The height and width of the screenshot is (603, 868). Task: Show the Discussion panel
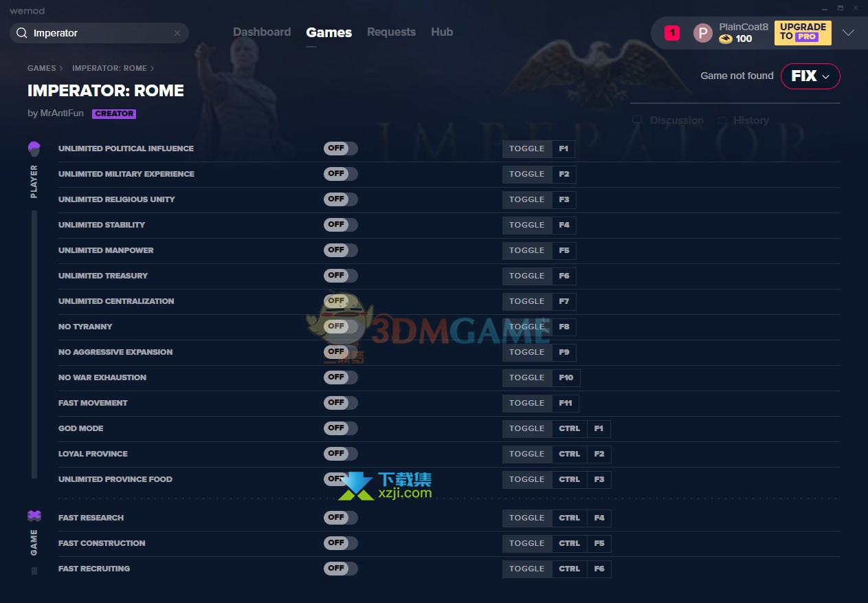pos(676,120)
